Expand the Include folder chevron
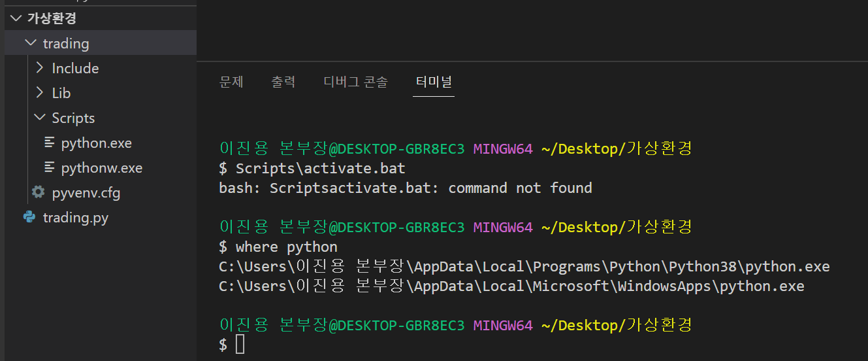This screenshot has height=361, width=868. [40, 68]
